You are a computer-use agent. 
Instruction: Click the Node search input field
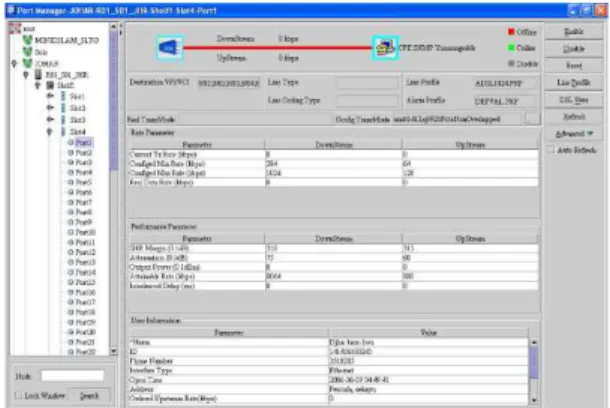pos(72,376)
